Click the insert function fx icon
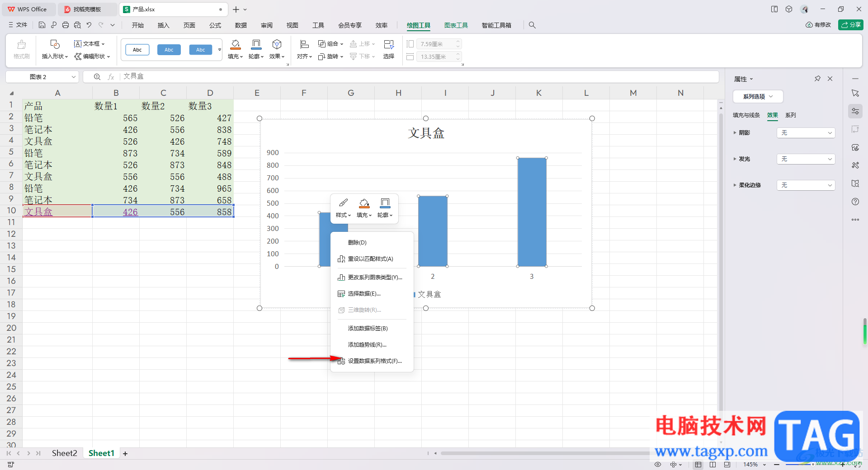Image resolution: width=868 pixels, height=470 pixels. point(111,77)
